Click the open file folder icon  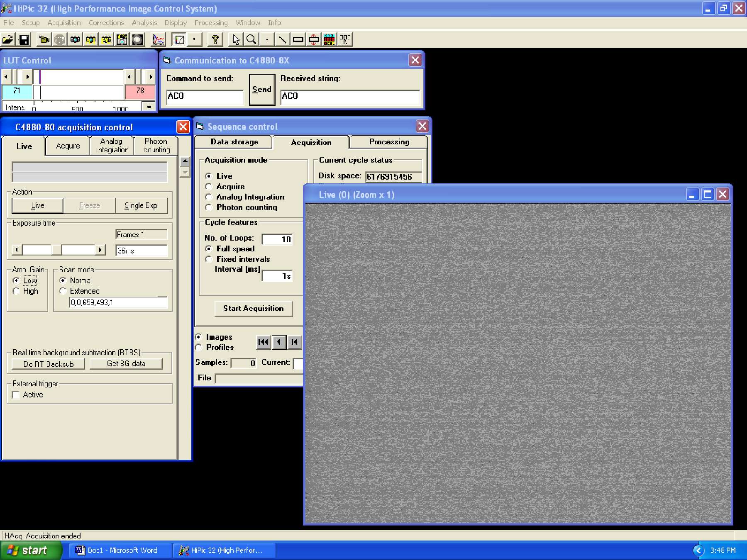[x=8, y=40]
